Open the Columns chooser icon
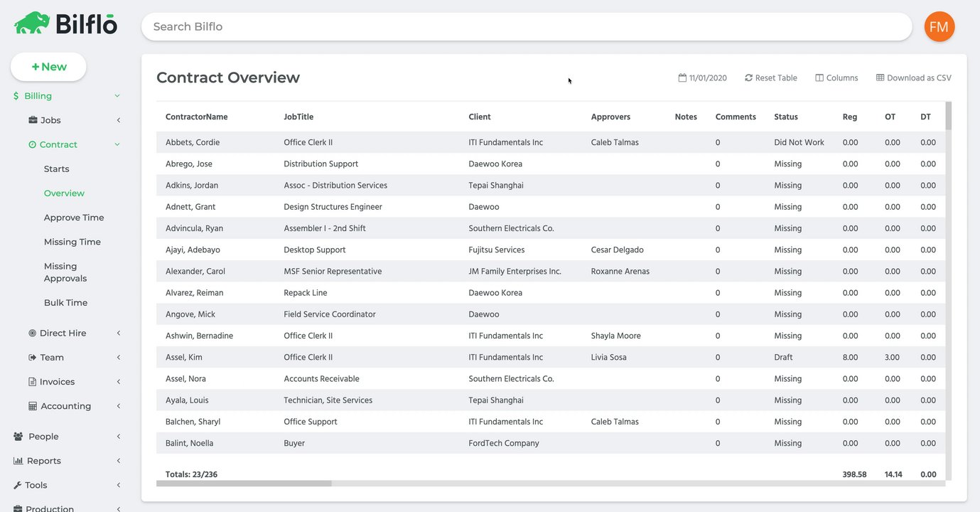The image size is (980, 512). pyautogui.click(x=819, y=78)
